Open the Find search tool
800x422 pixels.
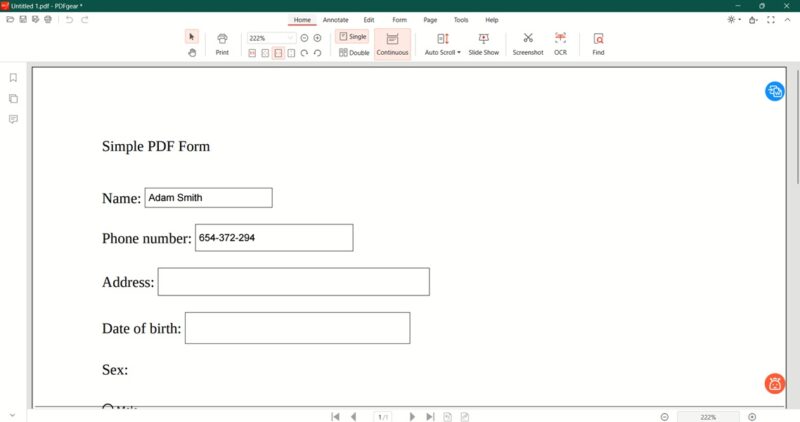pyautogui.click(x=598, y=44)
